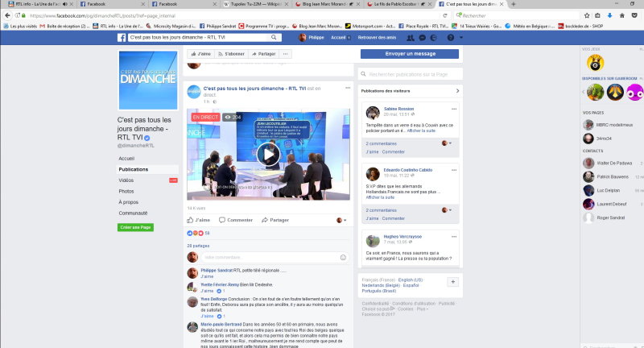Like the page with the top J'aime button
Image resolution: width=644 pixels, height=348 pixels.
200,54
